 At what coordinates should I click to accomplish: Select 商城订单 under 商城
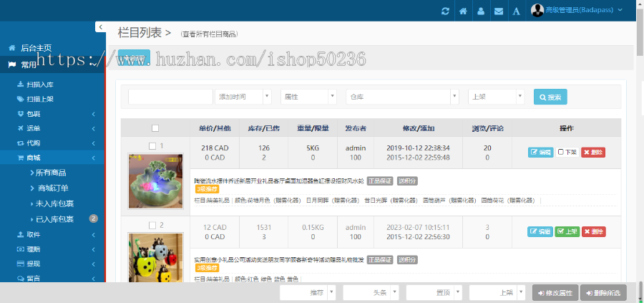click(52, 188)
